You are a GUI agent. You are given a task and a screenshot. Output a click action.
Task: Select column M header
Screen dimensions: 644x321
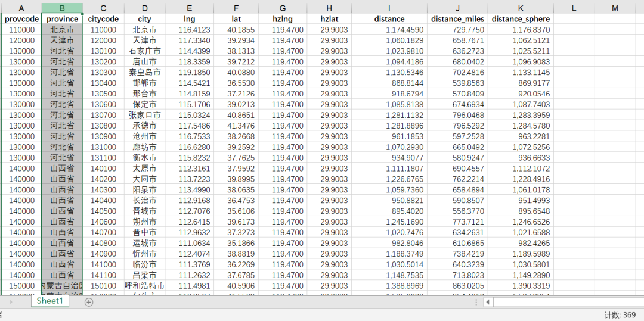(615, 8)
